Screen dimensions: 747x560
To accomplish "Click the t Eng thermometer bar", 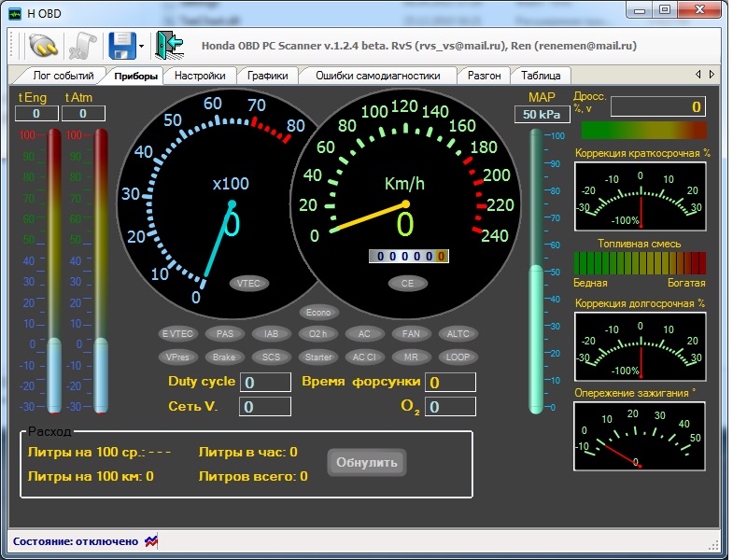I will coord(54,271).
